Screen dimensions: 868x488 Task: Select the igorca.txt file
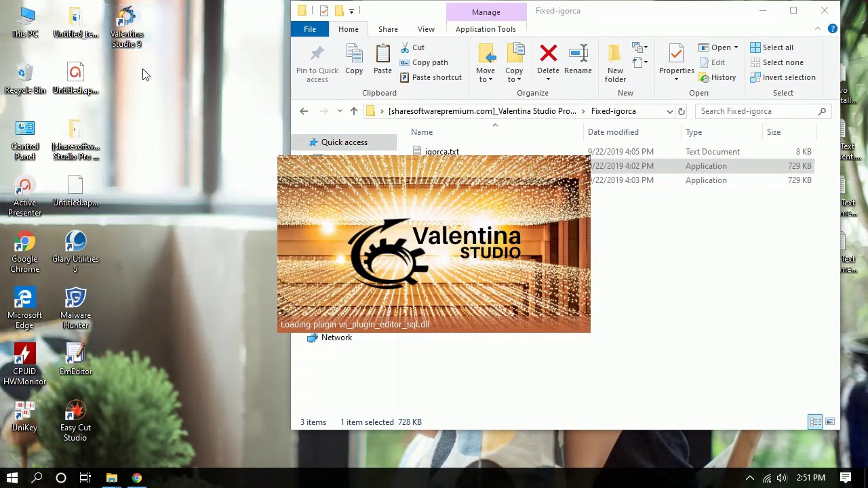(x=436, y=151)
